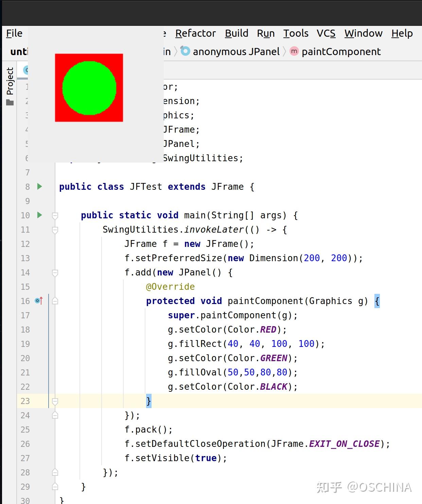Click anonymous JPanel in the breadcrumb bar

[236, 51]
